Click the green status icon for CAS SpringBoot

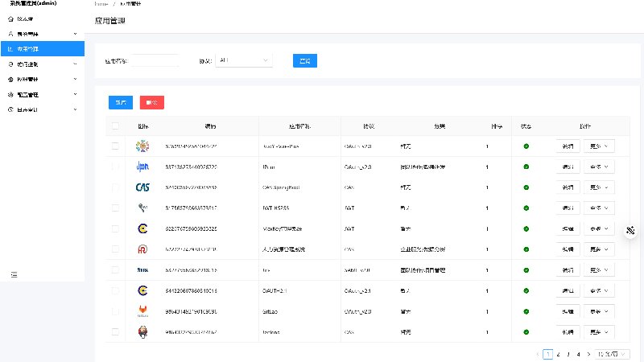526,187
